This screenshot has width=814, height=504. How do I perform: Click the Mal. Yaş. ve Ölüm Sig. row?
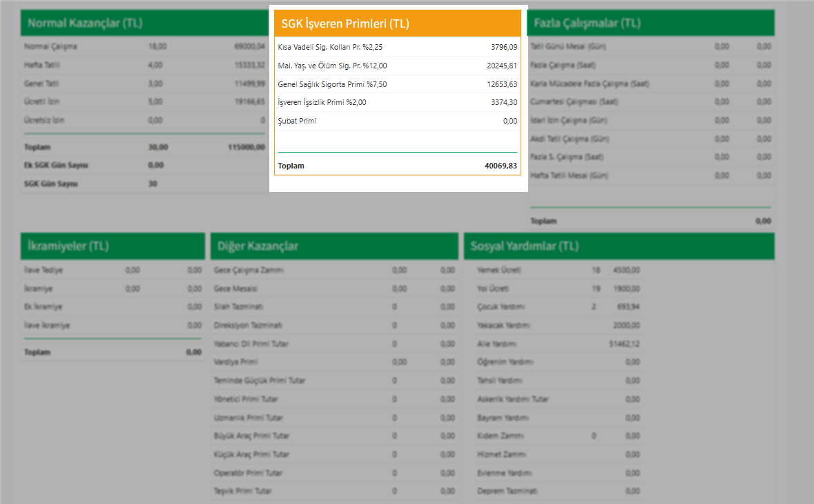tap(397, 66)
